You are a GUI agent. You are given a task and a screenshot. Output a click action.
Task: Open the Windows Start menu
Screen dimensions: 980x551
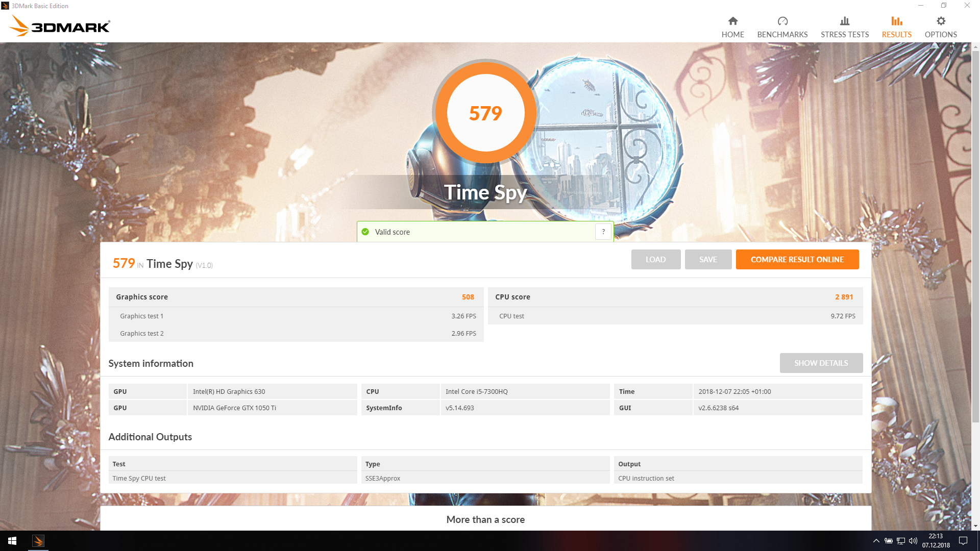pyautogui.click(x=12, y=541)
